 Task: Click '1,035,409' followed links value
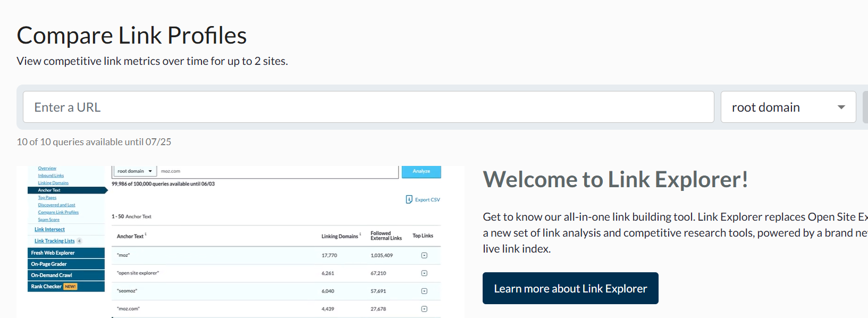[x=382, y=255]
